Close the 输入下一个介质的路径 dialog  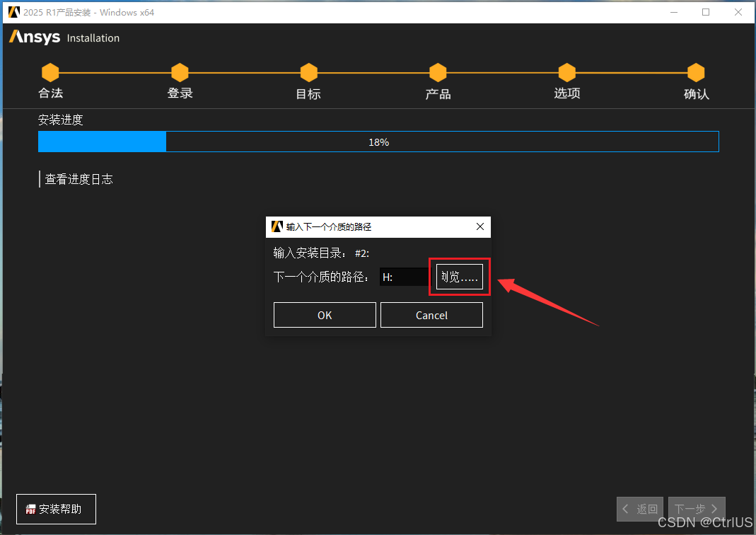479,226
